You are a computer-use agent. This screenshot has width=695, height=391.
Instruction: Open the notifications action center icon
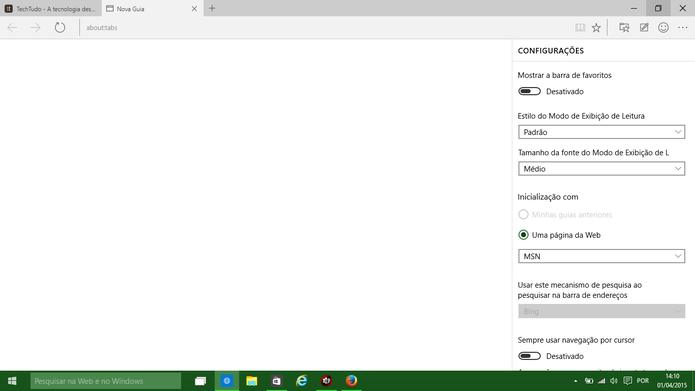tap(628, 381)
